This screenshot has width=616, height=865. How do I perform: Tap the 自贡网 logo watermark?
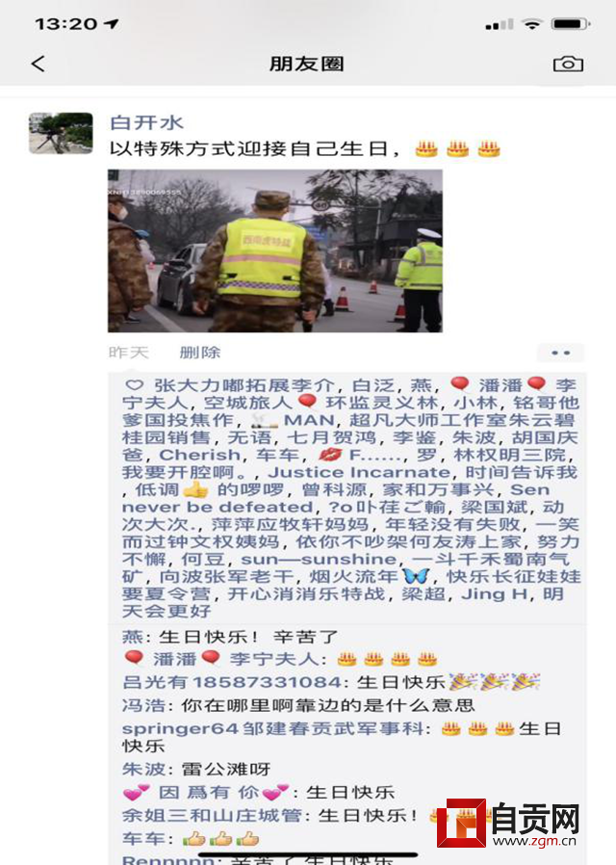click(x=508, y=823)
